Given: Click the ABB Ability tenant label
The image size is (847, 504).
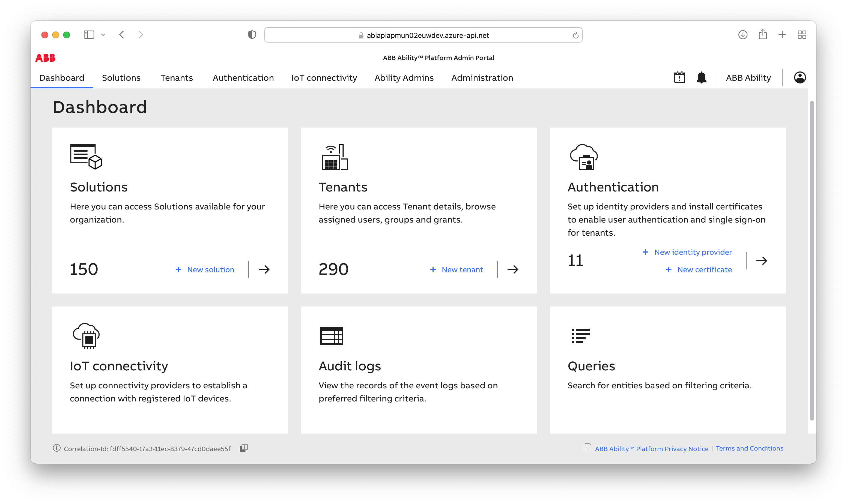Looking at the screenshot, I should coord(748,78).
